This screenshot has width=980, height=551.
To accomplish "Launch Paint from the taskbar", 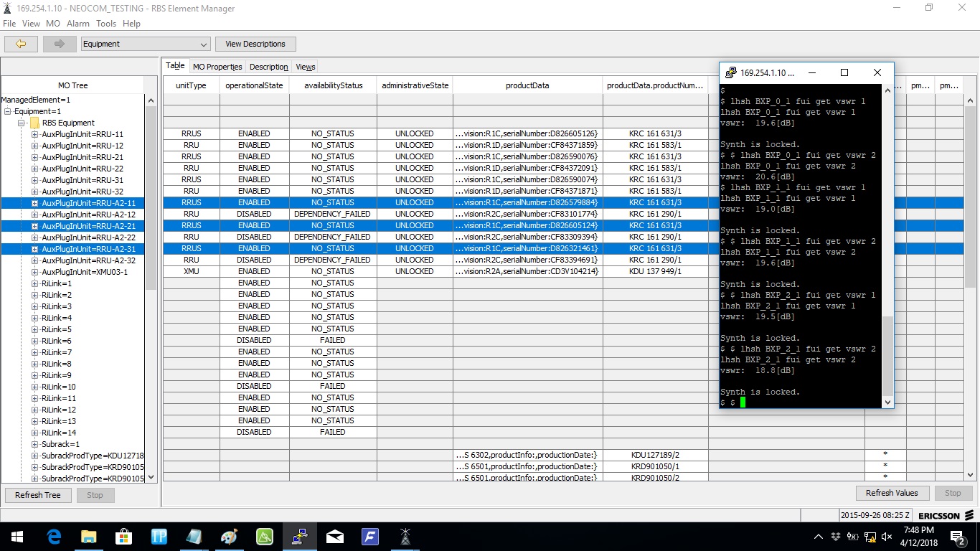I will 230,537.
